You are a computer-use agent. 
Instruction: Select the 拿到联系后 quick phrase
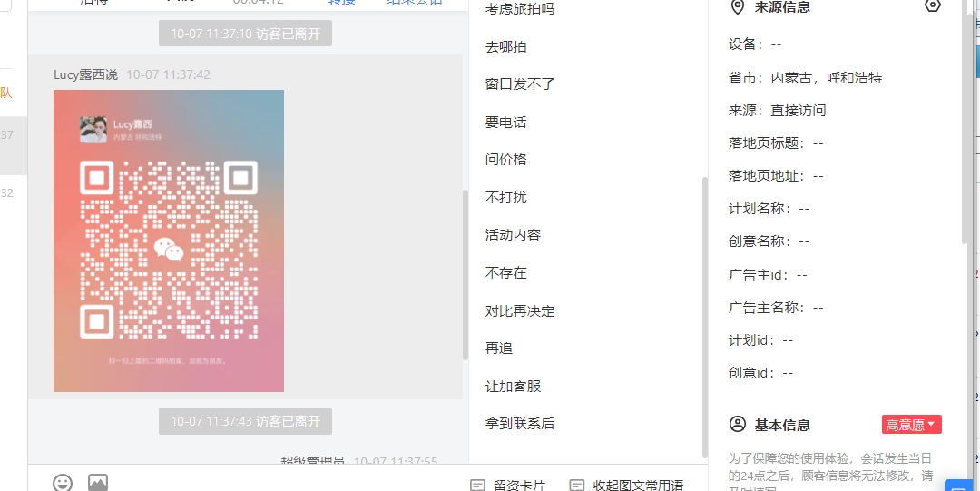tap(519, 424)
